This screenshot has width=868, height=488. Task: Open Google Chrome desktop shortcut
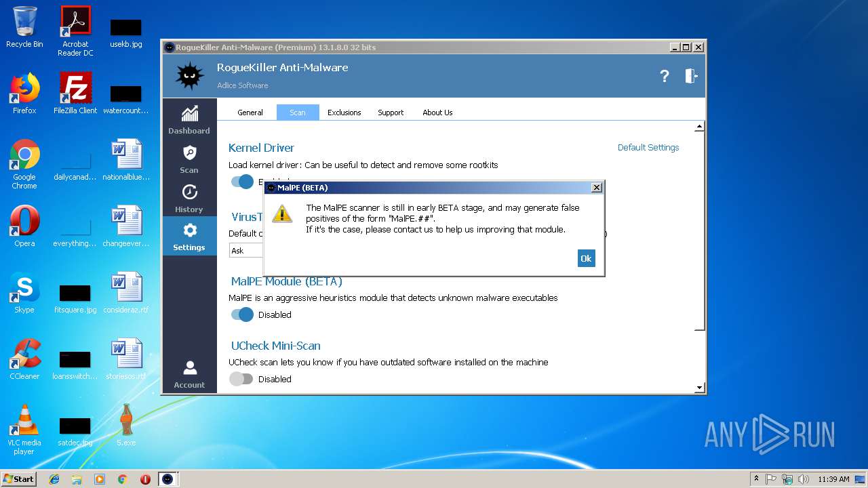[24, 164]
